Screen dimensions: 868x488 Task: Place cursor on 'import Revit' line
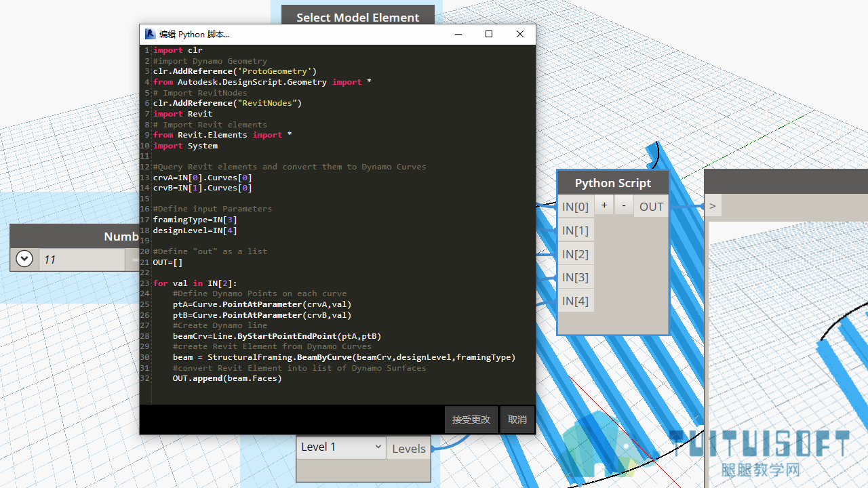click(x=183, y=114)
